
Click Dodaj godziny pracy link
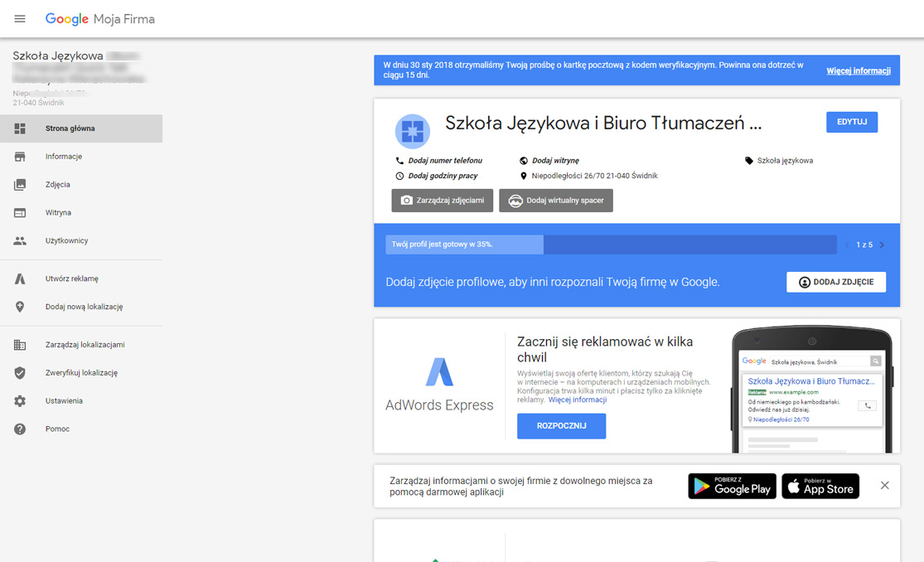[x=443, y=176]
